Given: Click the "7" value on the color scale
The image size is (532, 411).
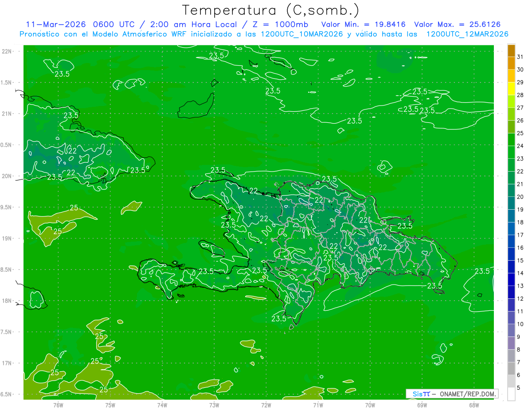Looking at the screenshot, I should tap(519, 363).
